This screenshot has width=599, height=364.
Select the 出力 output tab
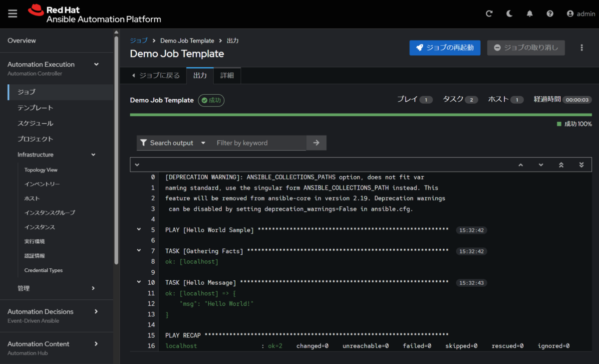200,76
